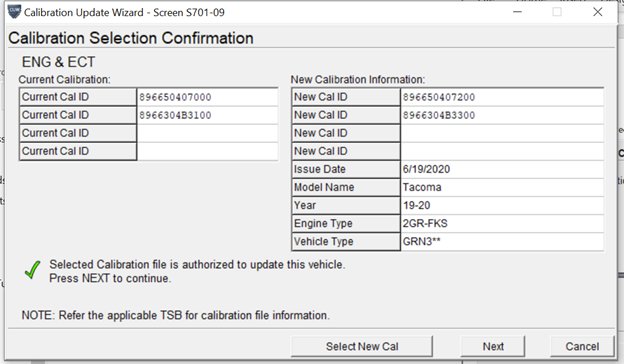Click the third empty Current Cal ID field
Viewport: 624px width, 364px height.
[x=207, y=133]
